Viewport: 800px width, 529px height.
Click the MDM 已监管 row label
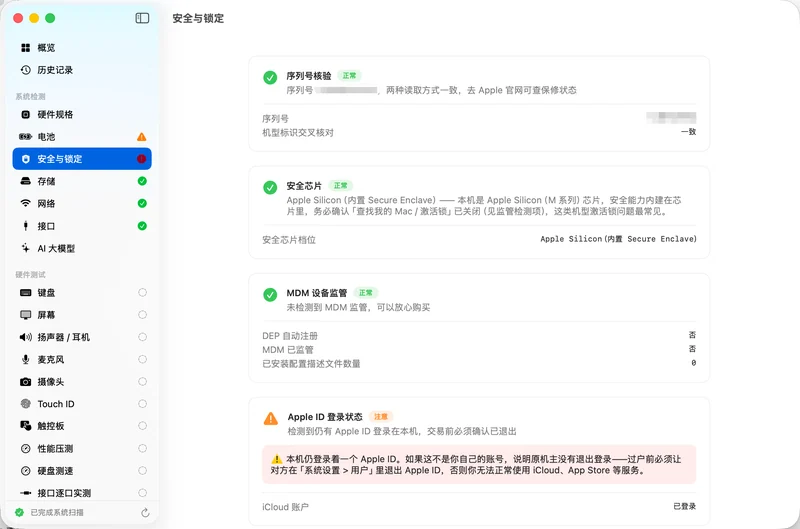coord(288,349)
